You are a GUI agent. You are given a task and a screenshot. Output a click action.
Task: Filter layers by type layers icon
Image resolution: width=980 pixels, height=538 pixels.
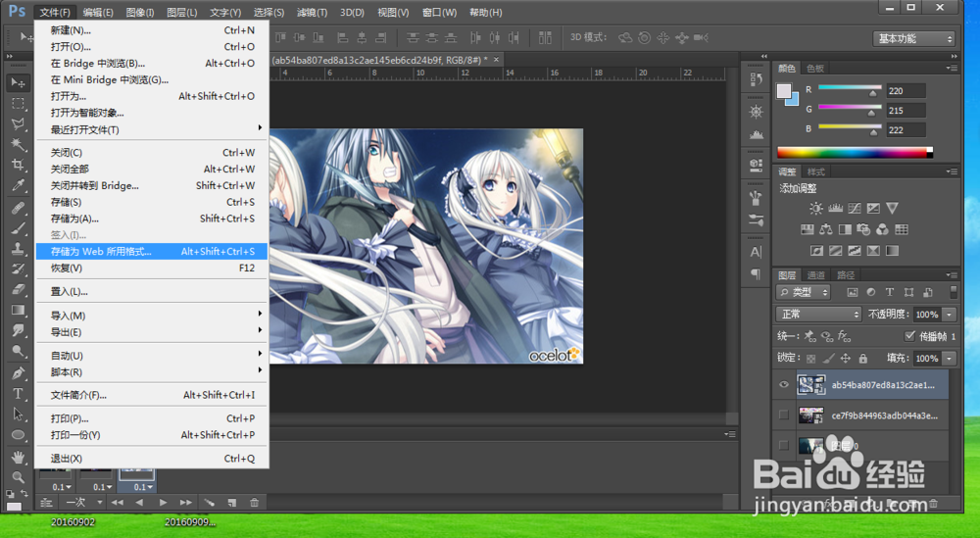[x=890, y=292]
